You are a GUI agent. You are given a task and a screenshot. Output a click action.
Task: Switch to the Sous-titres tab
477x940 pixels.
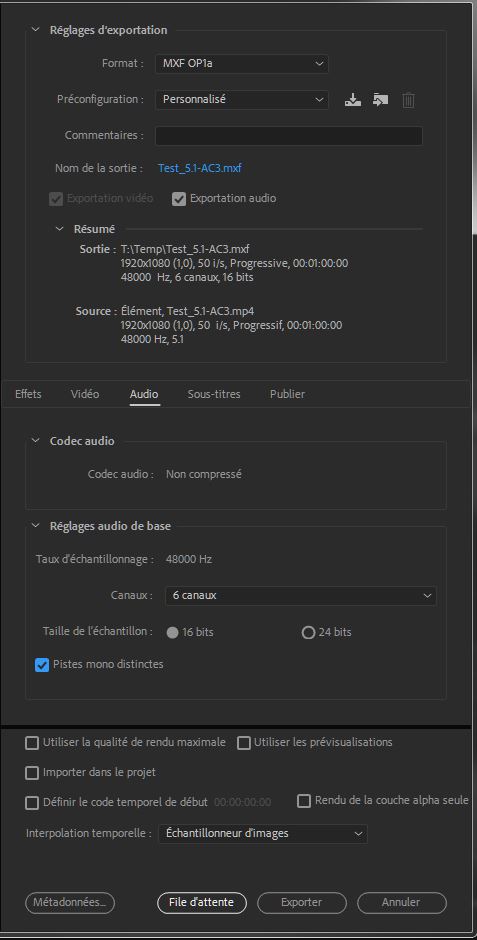[x=214, y=394]
